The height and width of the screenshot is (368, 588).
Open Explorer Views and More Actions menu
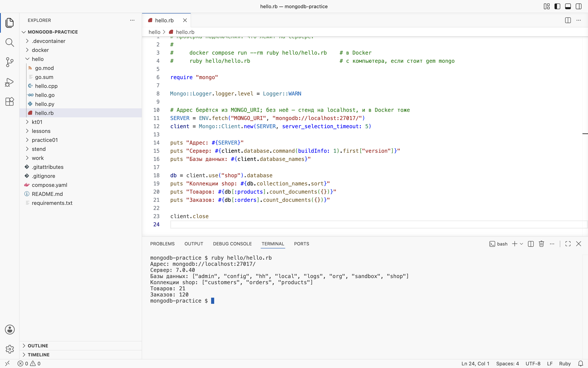(x=132, y=20)
